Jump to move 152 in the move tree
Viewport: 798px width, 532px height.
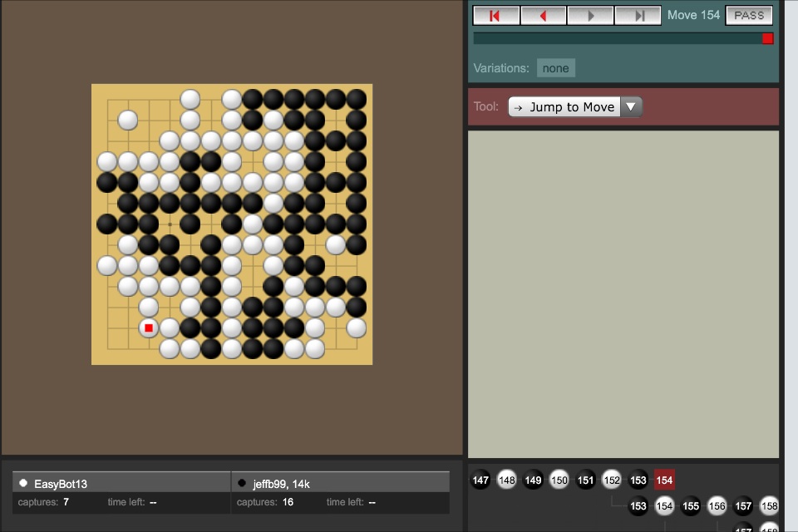point(612,480)
